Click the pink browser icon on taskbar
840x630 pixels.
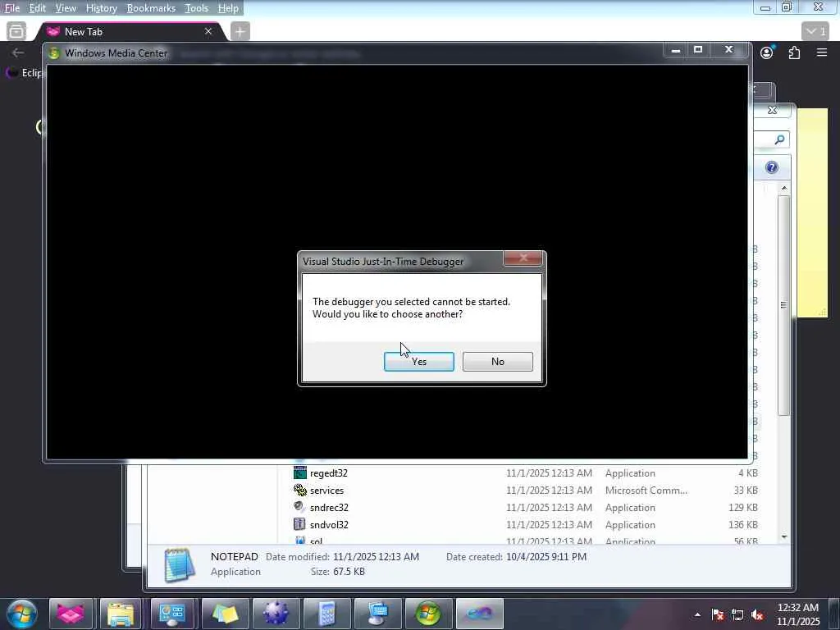[71, 614]
